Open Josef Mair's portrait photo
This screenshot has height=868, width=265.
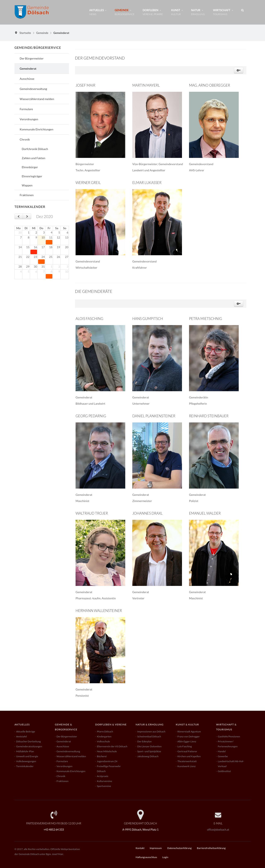(100, 125)
